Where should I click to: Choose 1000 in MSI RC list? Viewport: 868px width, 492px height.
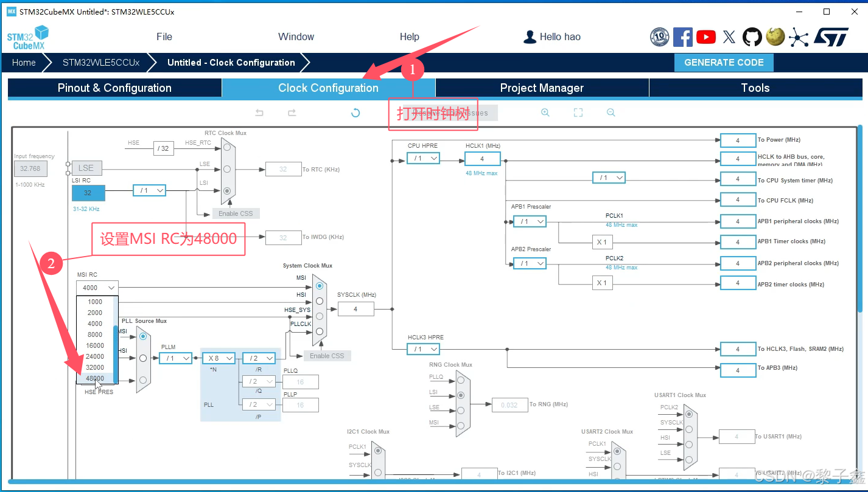coord(95,302)
